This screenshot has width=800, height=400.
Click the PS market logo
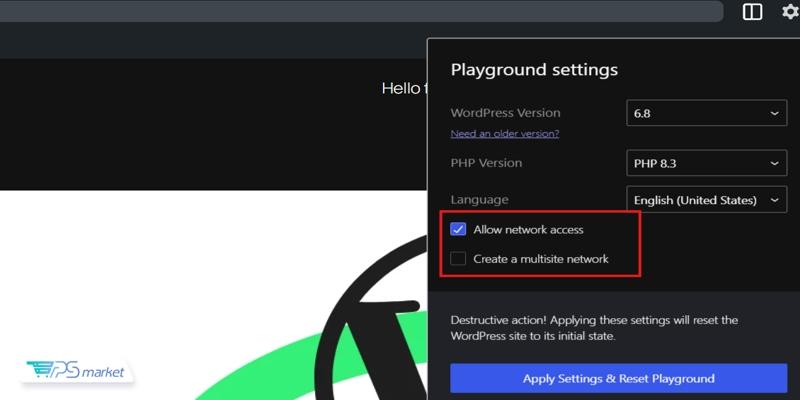[77, 371]
